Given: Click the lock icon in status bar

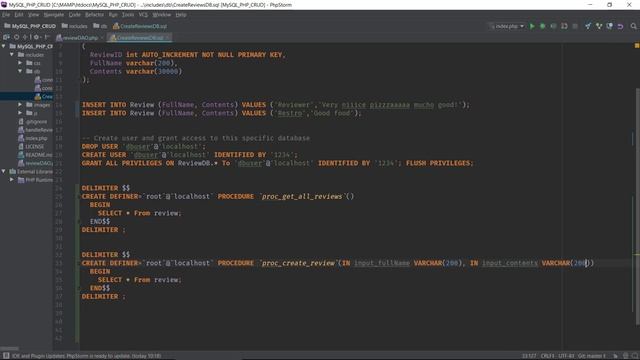Looking at the screenshot, I should [615, 356].
